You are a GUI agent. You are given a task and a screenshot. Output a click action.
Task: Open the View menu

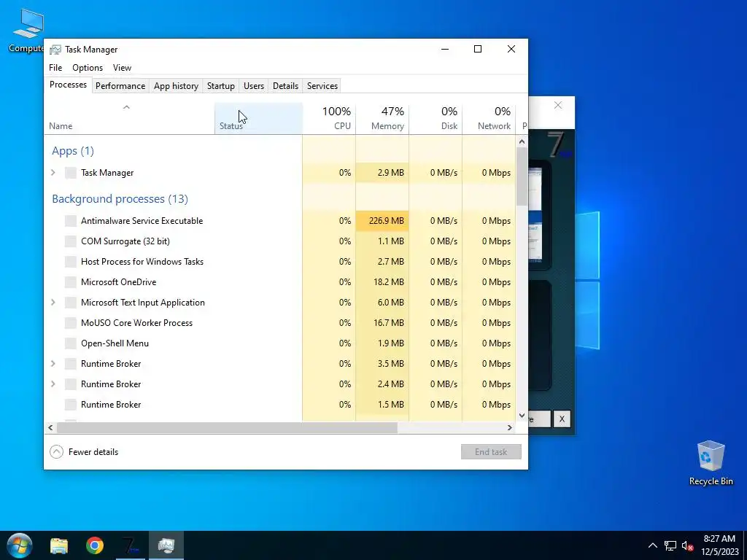[x=122, y=68]
